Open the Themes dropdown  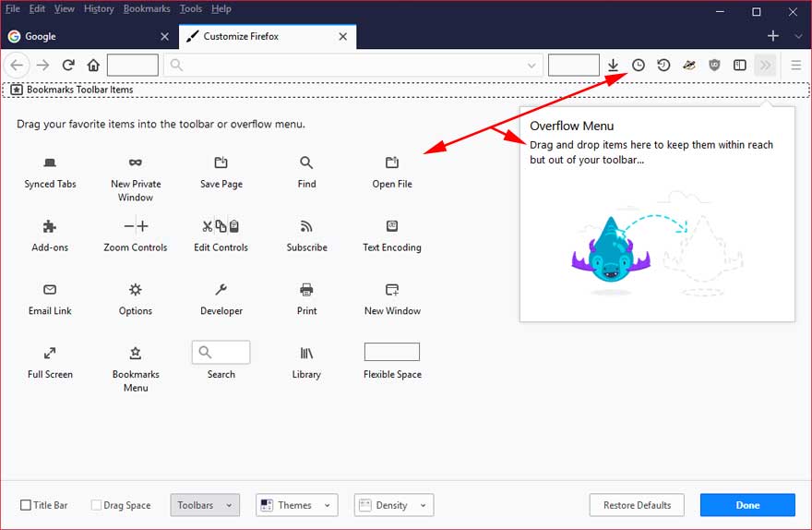[x=297, y=505]
